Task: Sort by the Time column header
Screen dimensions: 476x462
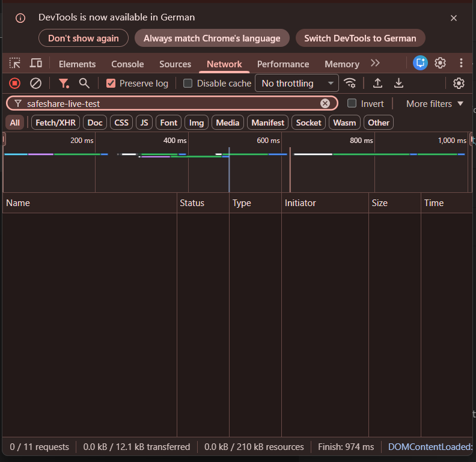Action: point(447,203)
